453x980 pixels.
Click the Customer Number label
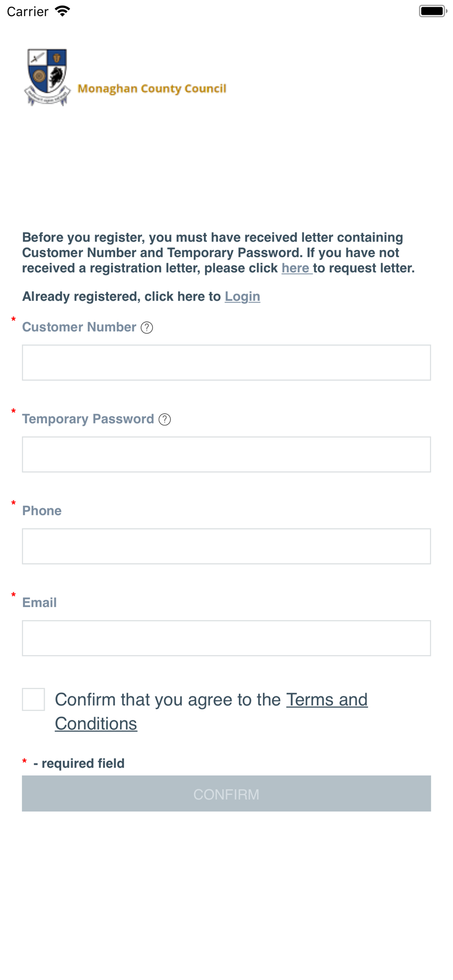coord(79,327)
